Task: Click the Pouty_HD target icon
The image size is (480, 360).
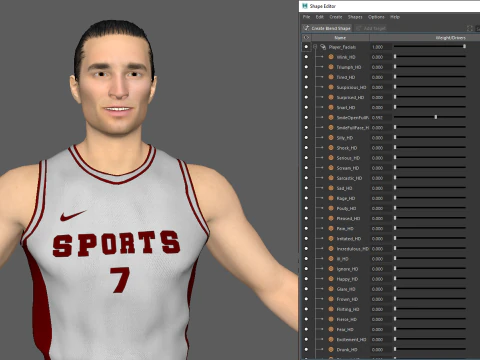Action: [x=331, y=208]
